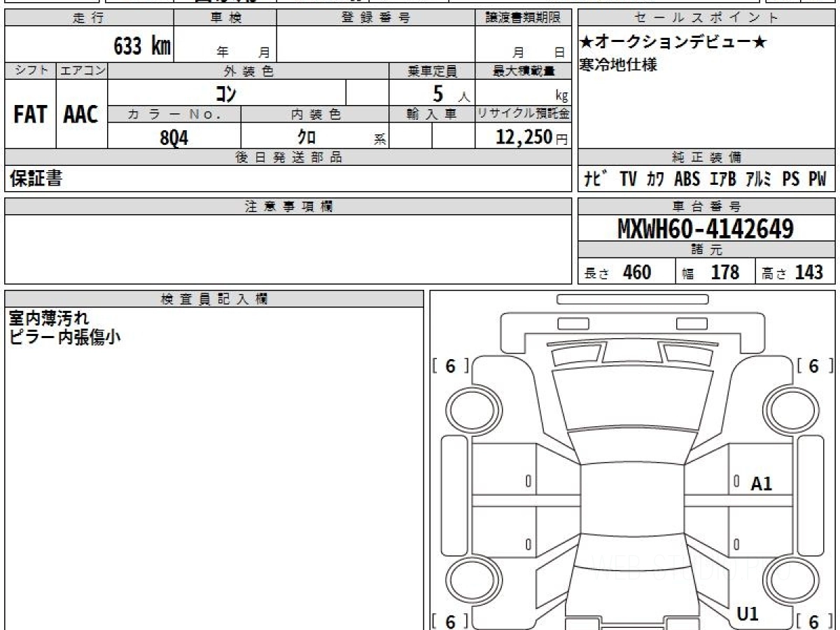Click the アルミ alloy wheels item
The height and width of the screenshot is (630, 840).
click(759, 179)
